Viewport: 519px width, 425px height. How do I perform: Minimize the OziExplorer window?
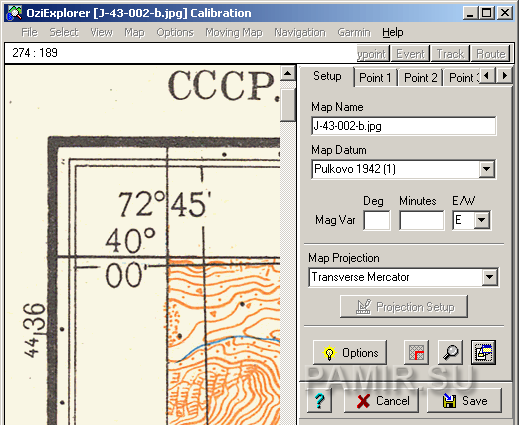click(470, 13)
